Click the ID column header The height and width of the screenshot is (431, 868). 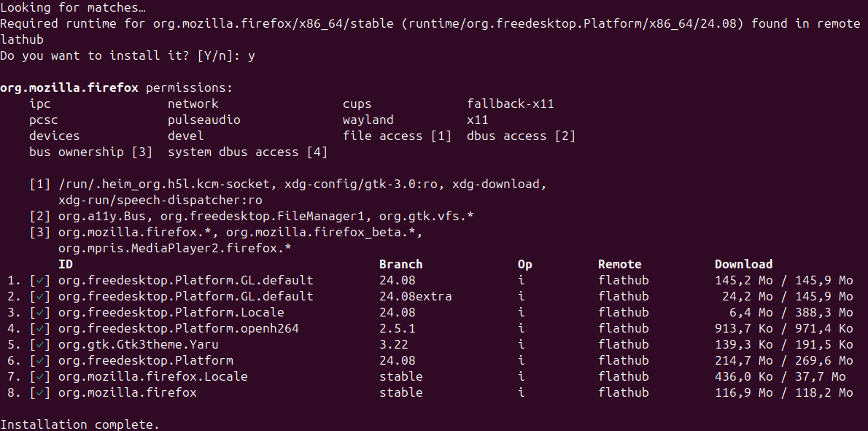66,264
